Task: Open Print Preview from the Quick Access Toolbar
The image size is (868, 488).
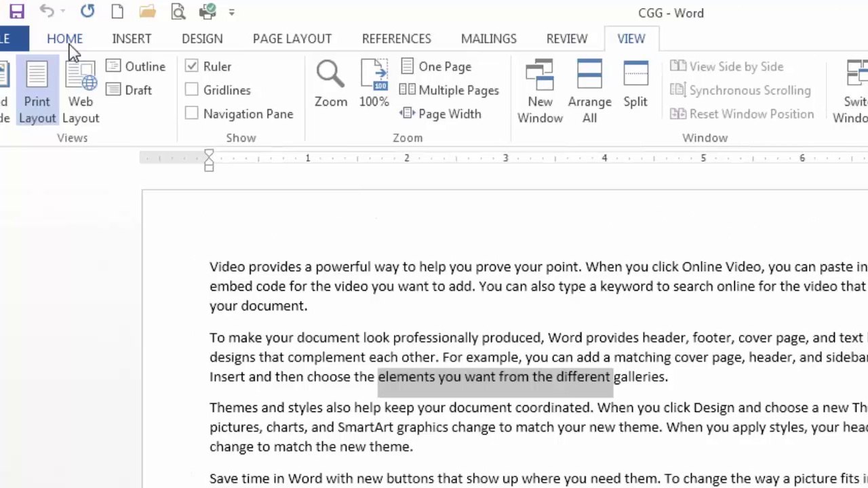Action: [x=178, y=12]
